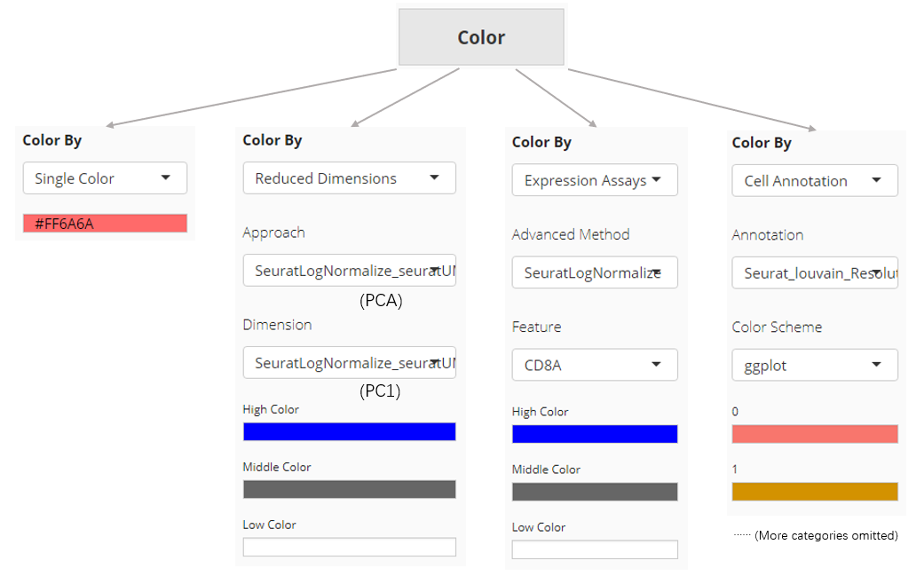
Task: Click the #FF6A6A color field
Action: coord(105,224)
